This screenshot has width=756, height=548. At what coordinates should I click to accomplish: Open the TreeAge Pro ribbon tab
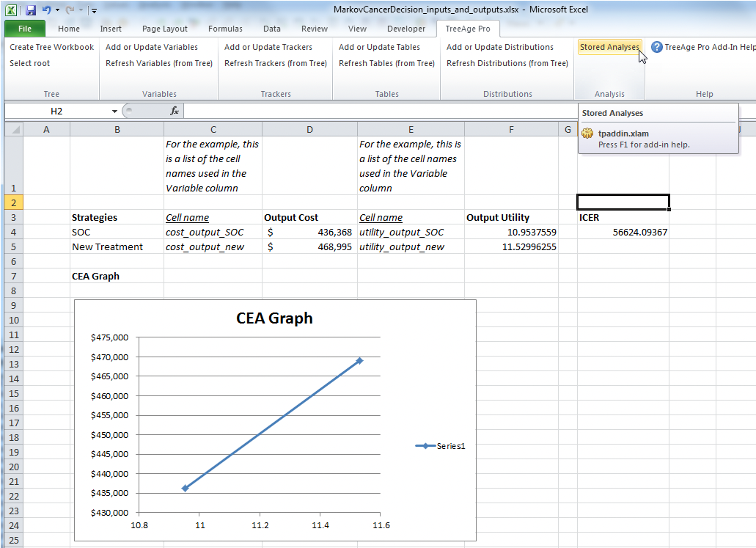click(x=468, y=29)
